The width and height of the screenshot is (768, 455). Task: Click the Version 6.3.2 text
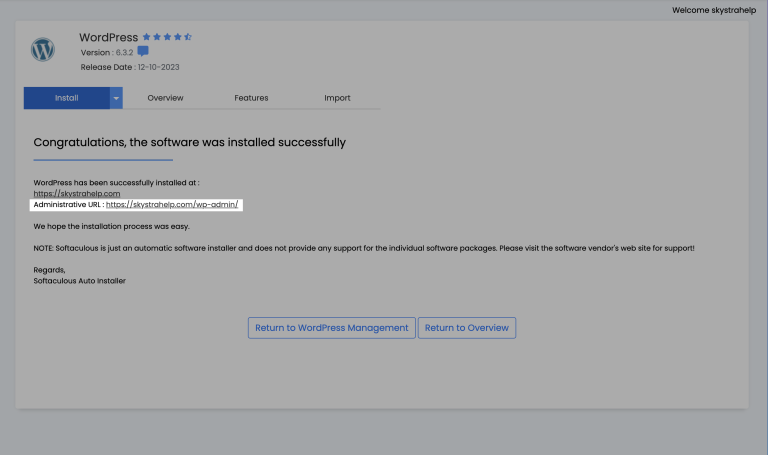tap(107, 52)
